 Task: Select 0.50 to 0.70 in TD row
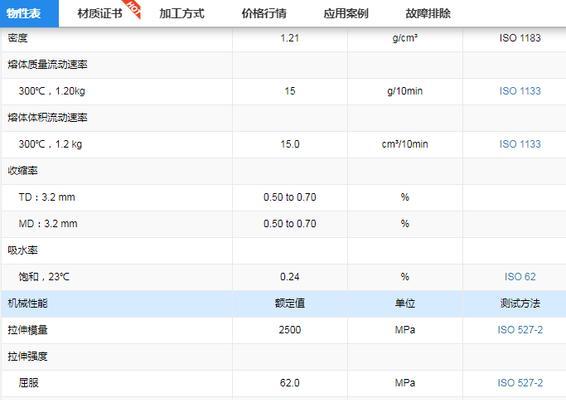click(x=290, y=197)
